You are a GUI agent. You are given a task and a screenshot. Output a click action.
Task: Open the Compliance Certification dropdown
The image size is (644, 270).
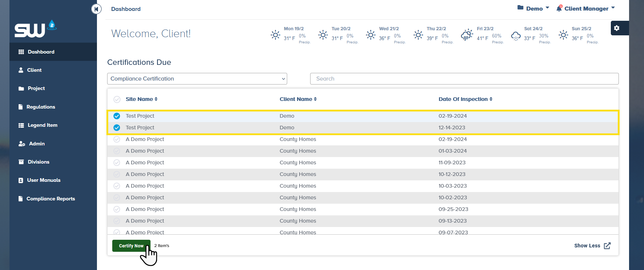point(197,79)
